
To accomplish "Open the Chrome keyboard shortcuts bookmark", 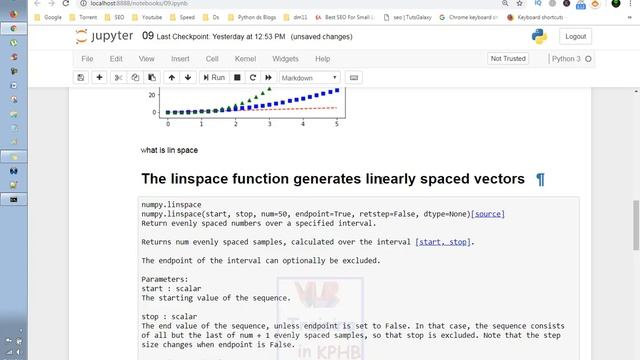I will click(x=469, y=18).
